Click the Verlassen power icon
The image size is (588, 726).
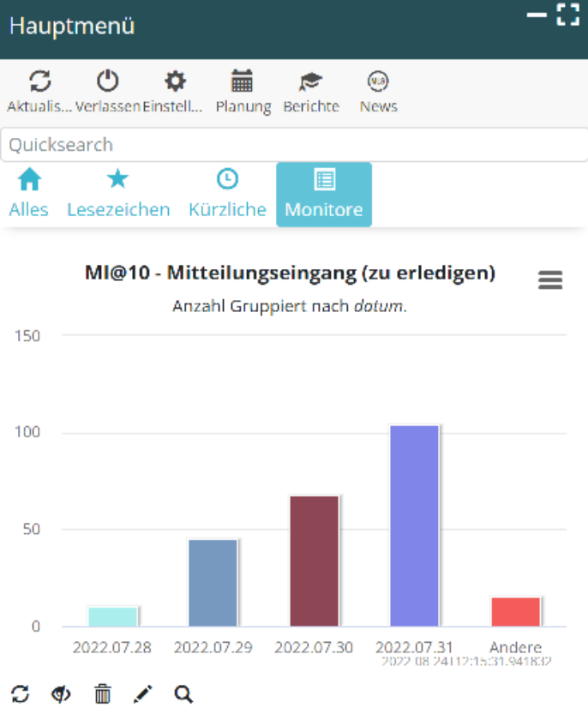pyautogui.click(x=107, y=81)
